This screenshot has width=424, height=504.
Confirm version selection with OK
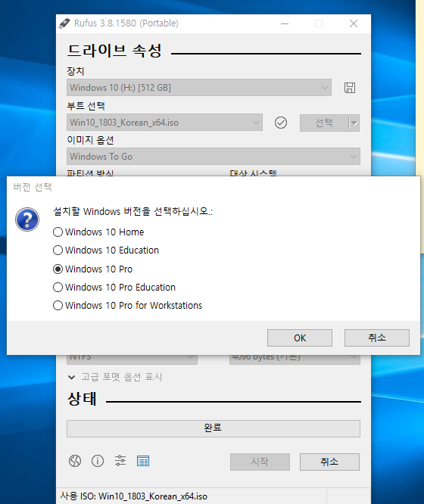pyautogui.click(x=300, y=338)
